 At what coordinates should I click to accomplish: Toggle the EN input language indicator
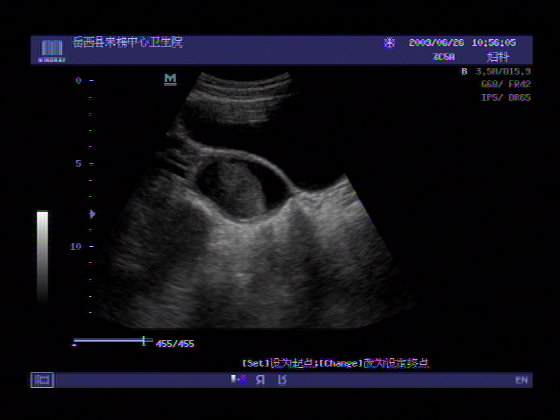[521, 380]
